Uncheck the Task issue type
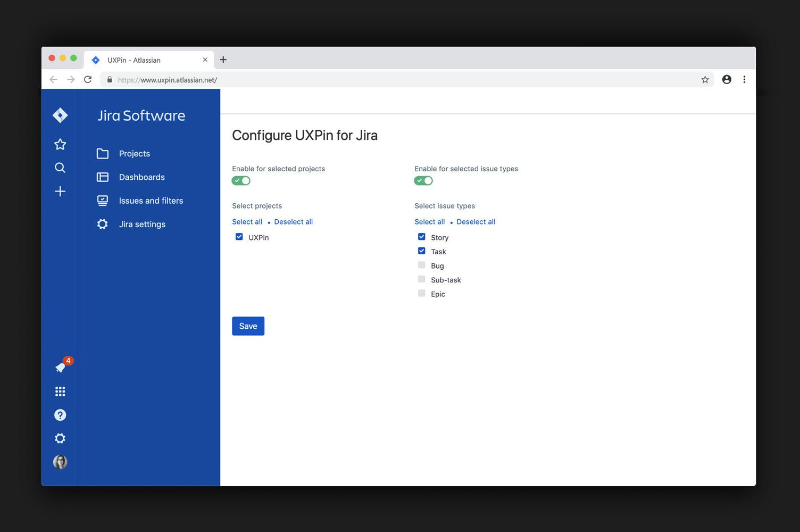This screenshot has height=532, width=800. tap(421, 250)
